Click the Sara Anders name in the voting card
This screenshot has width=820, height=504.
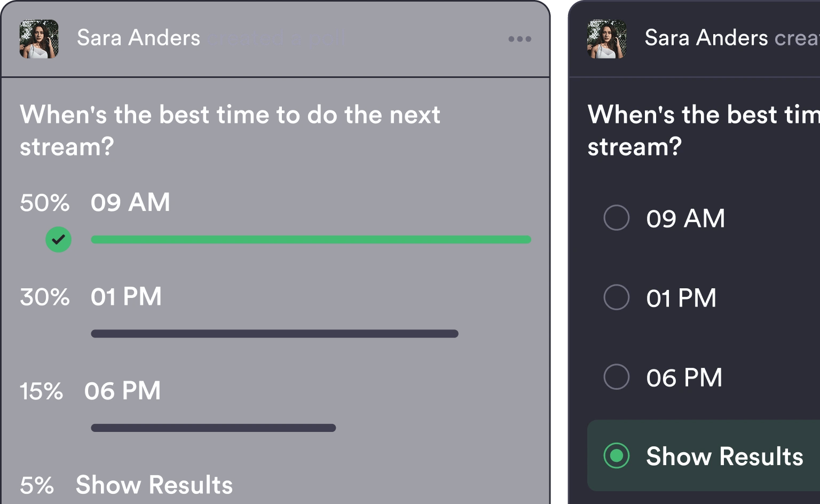coord(706,38)
